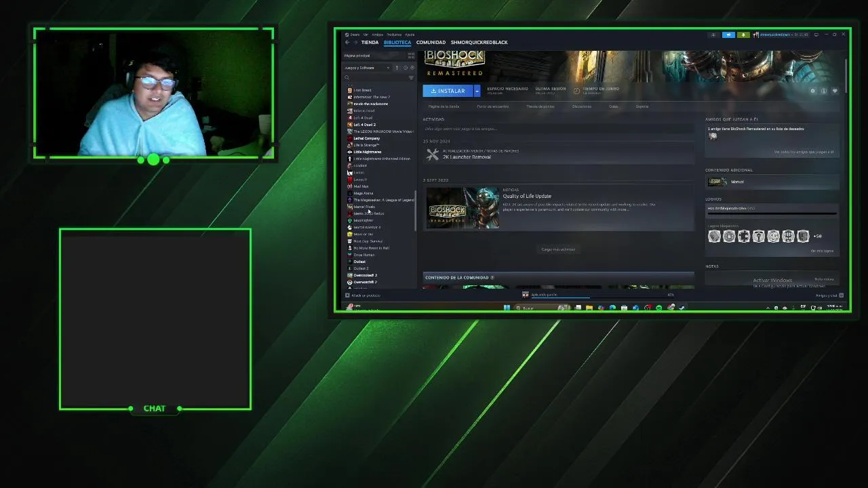Screen dimensions: 868x488
Task: Open the SHMORQUICKREDBLACK profile tab
Action: pos(479,42)
